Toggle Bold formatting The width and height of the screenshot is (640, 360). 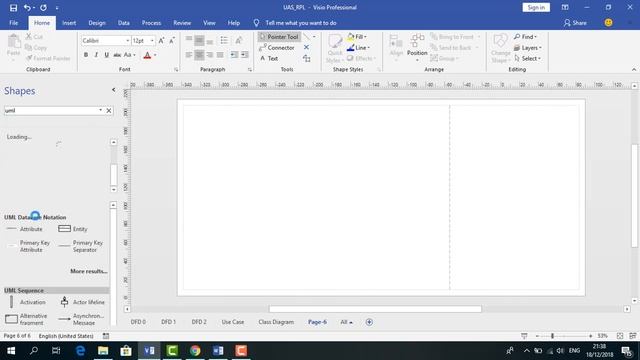[86, 55]
